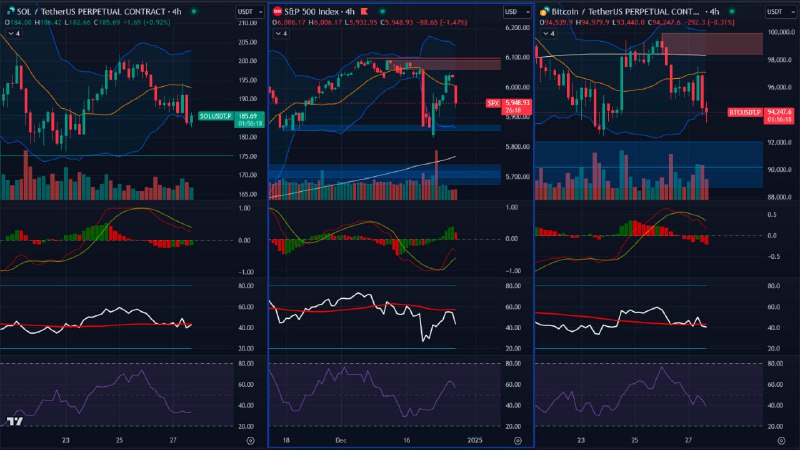800x450 pixels.
Task: Click the green market status dot on S&P 500 chart
Action: point(383,11)
